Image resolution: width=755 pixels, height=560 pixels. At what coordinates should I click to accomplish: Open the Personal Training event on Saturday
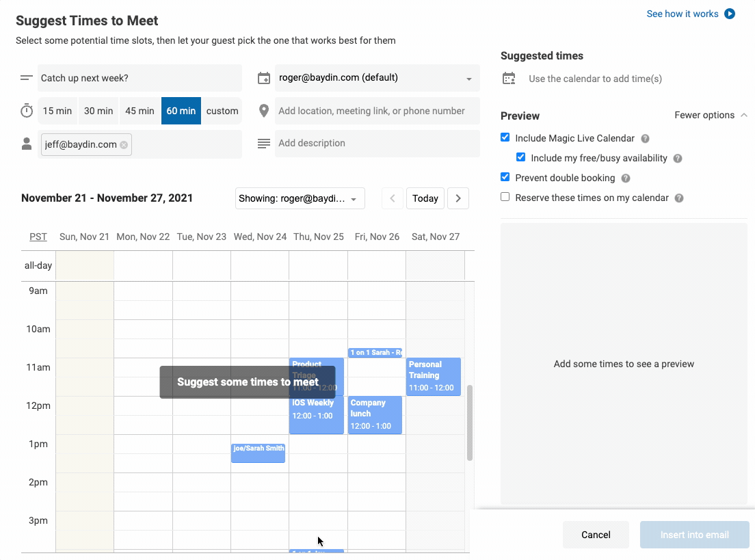(x=434, y=377)
